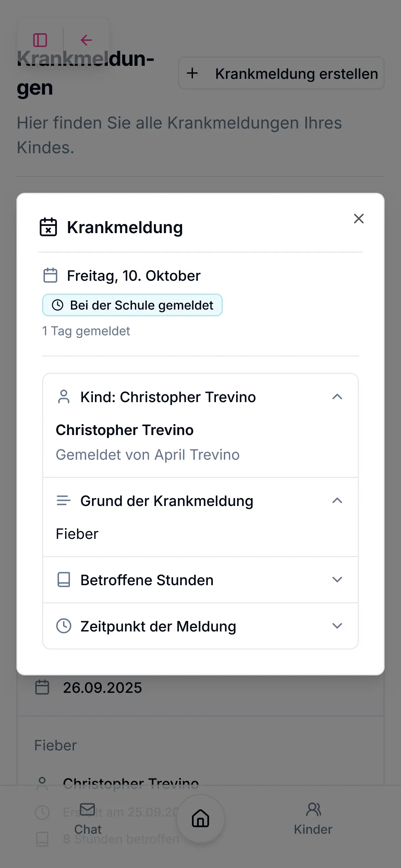Collapse the Grund der Krankmeldung section

337,501
